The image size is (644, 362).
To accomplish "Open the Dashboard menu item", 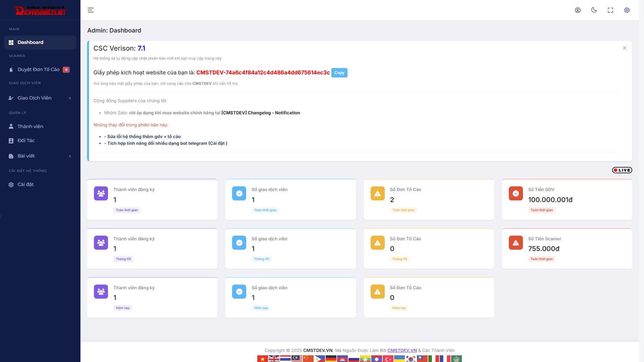I will click(x=30, y=43).
